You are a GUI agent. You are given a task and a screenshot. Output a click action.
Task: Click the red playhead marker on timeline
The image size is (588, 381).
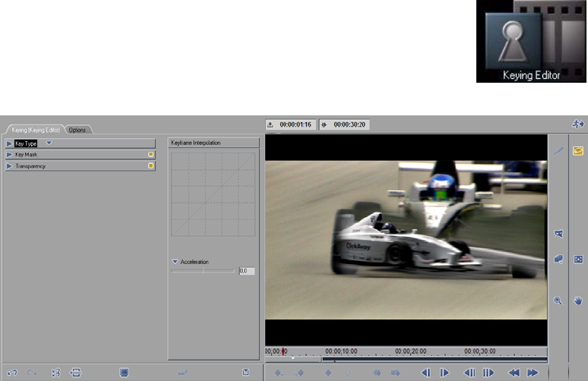(x=283, y=351)
